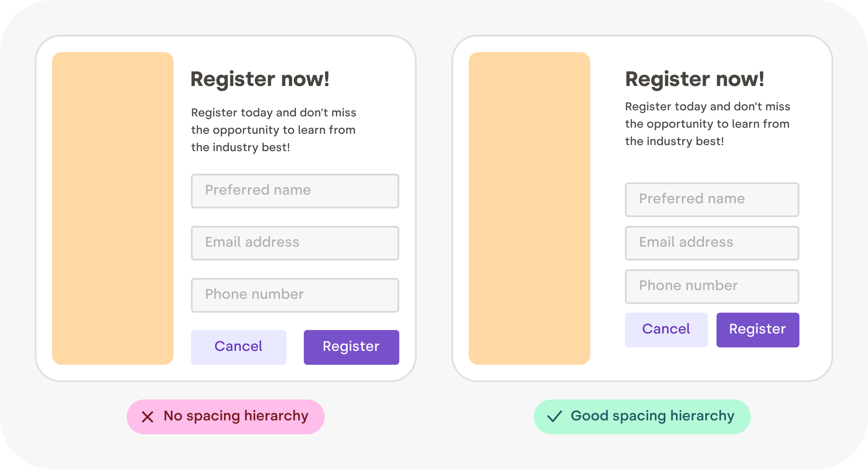868x469 pixels.
Task: Focus Email address field in left card
Action: [x=295, y=243]
